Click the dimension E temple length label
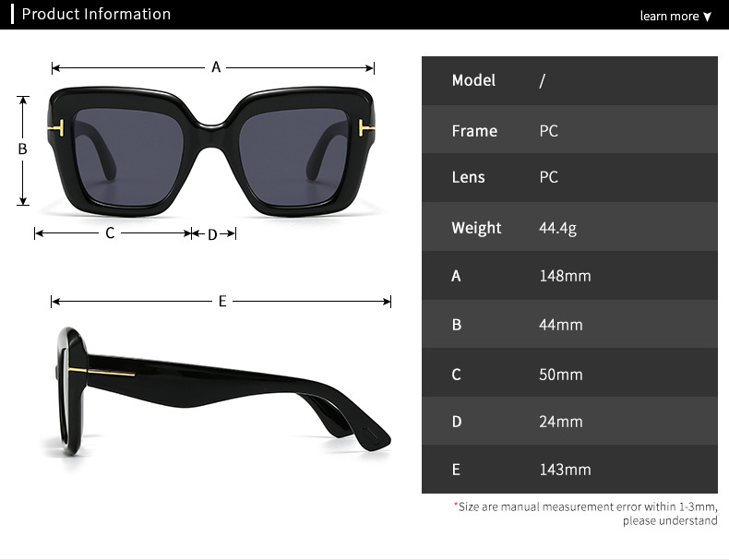The image size is (729, 560). (222, 301)
